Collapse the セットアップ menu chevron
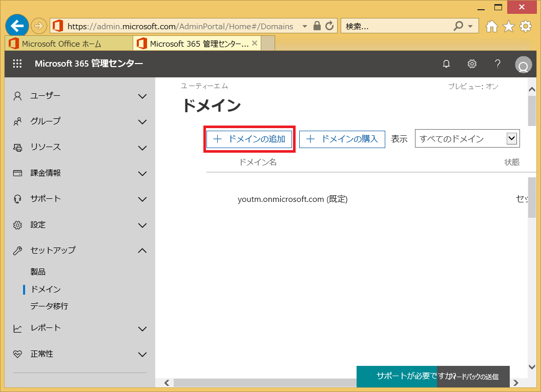 [x=142, y=251]
